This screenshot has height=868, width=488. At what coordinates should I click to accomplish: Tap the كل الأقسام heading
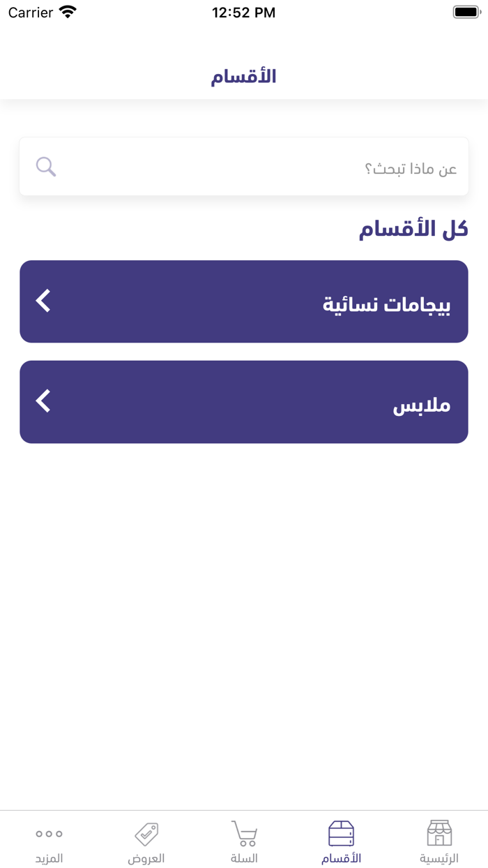tap(413, 229)
